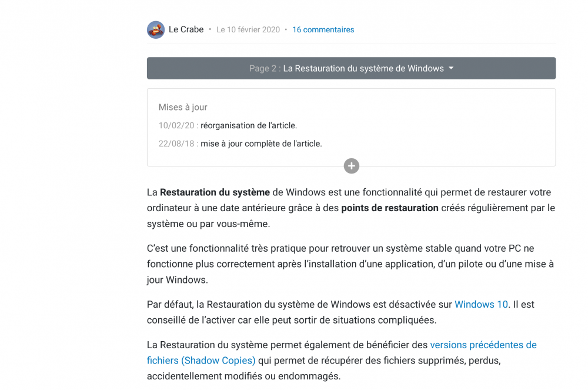The height and width of the screenshot is (390, 588).
Task: Open the versions précédentes de fichiers link
Action: tap(483, 345)
